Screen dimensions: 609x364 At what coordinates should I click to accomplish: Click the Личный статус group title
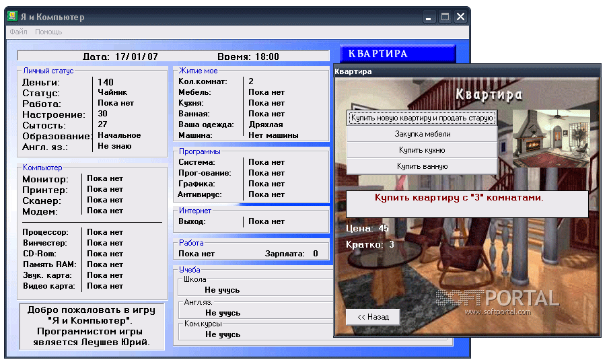click(48, 71)
